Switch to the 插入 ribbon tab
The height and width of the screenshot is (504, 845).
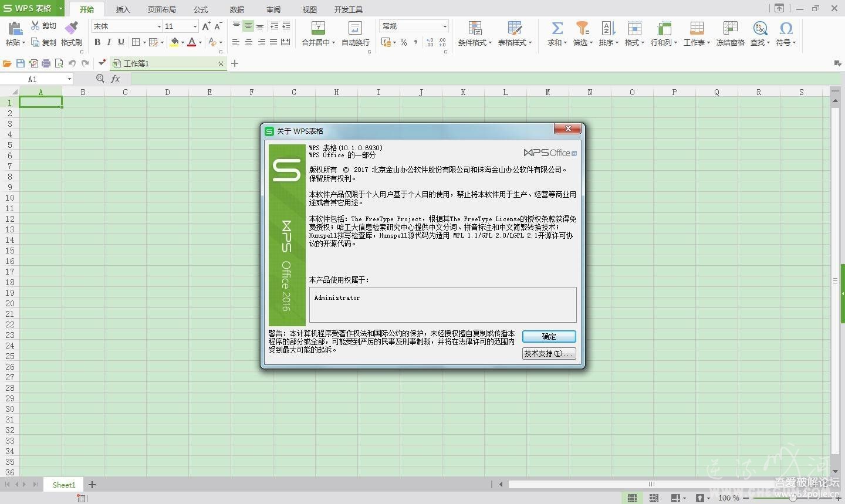pos(123,9)
